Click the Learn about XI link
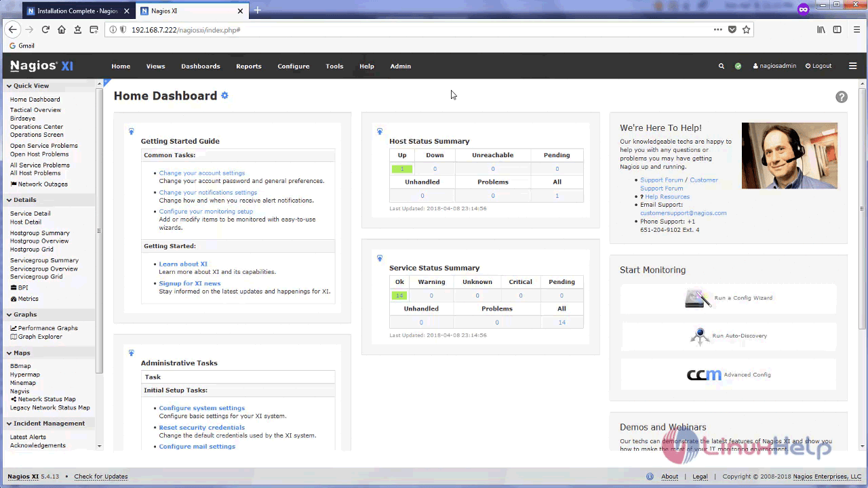868x488 pixels. pos(183,264)
